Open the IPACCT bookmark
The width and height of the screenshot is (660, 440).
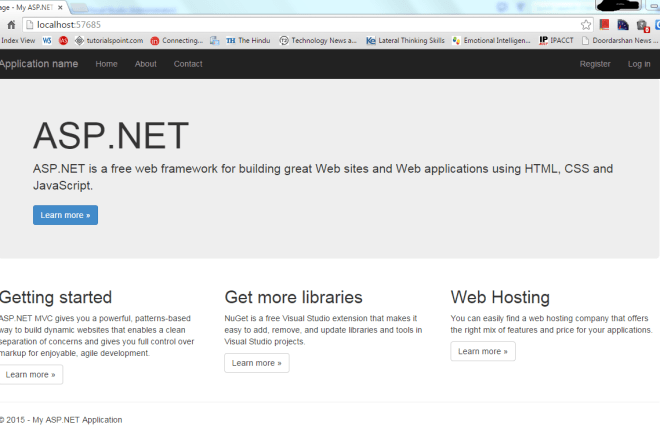click(556, 40)
